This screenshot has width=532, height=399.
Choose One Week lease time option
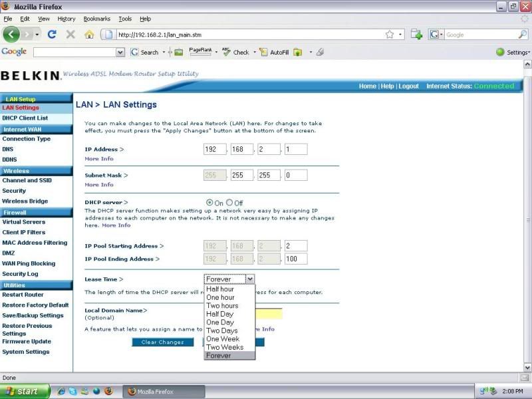(222, 339)
